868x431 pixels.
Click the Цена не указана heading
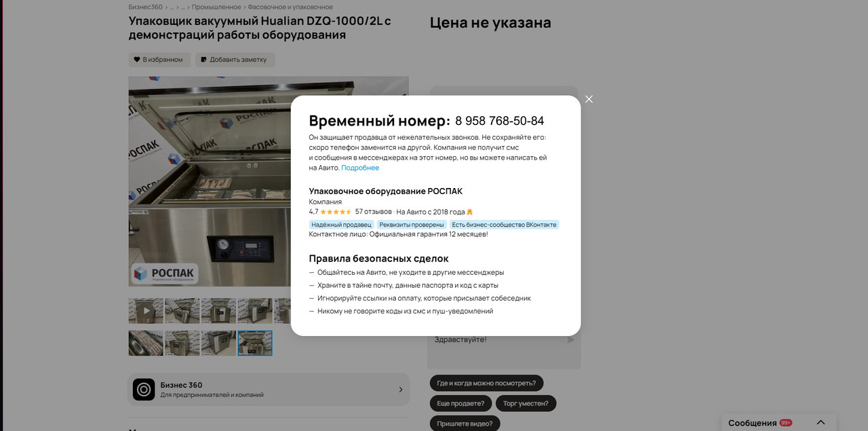click(490, 22)
